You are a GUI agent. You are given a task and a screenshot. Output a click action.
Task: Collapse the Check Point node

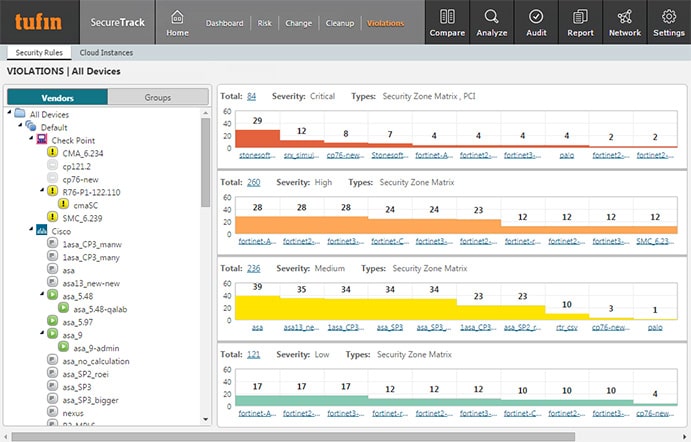click(x=31, y=138)
